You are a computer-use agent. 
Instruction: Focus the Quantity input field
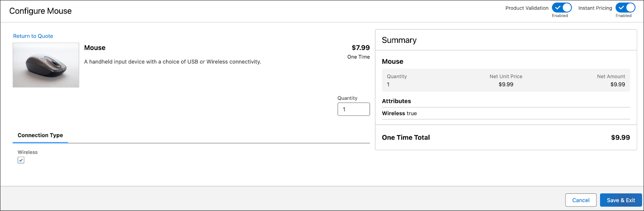point(353,109)
